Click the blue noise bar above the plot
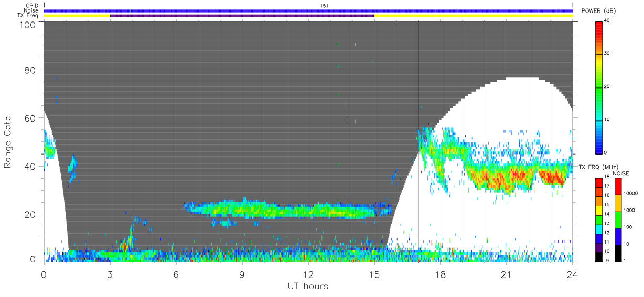644x297 pixels. (x=308, y=10)
